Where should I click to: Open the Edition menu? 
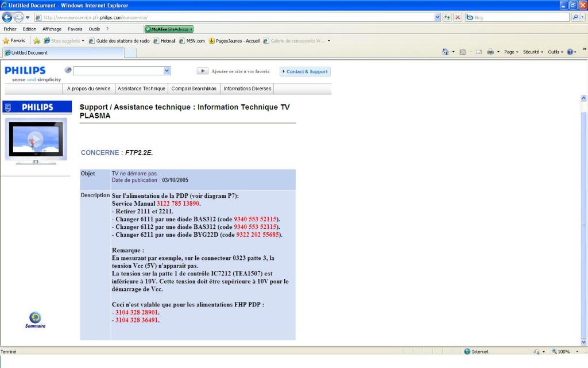click(x=29, y=29)
